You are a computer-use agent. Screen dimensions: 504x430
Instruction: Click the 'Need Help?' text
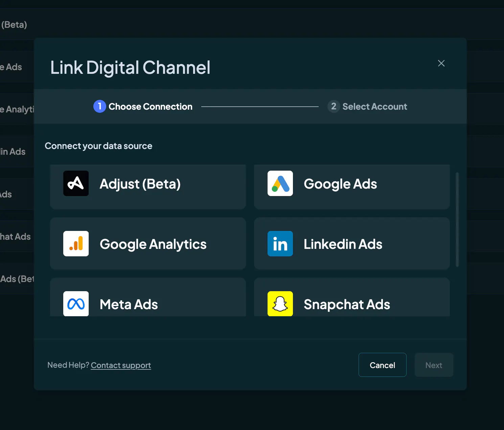(x=68, y=365)
